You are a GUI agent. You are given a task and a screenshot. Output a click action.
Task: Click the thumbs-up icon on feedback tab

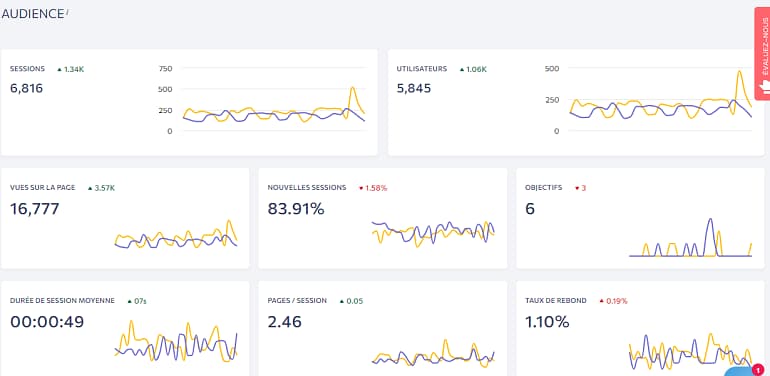click(765, 86)
